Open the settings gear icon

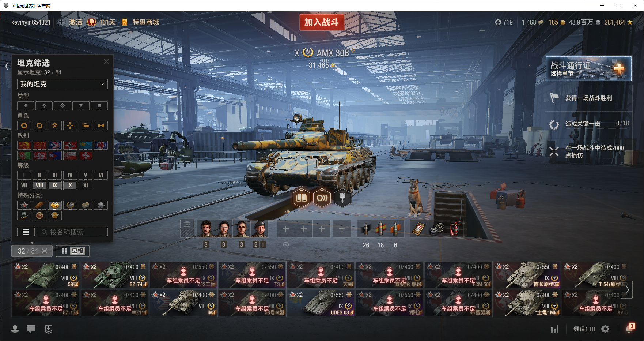coord(605,329)
